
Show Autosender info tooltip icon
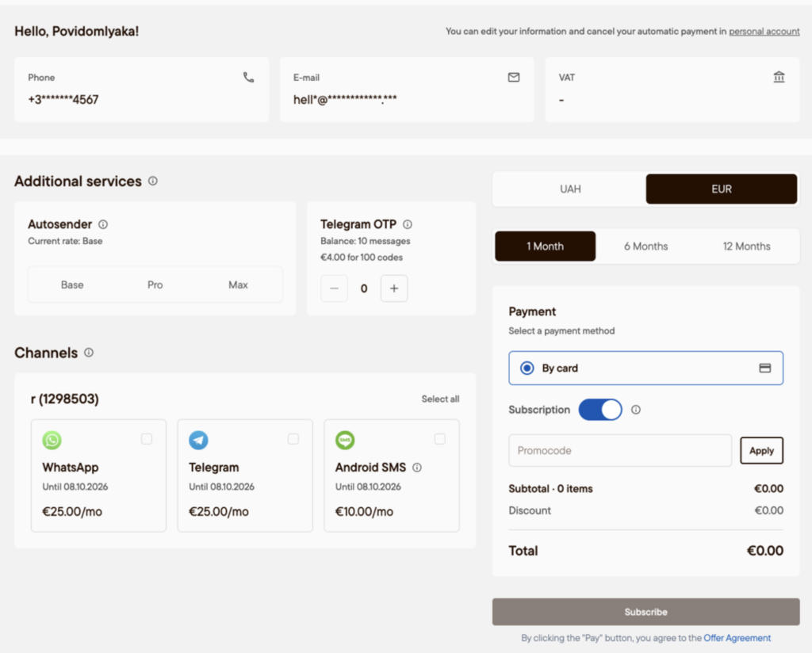coord(103,224)
